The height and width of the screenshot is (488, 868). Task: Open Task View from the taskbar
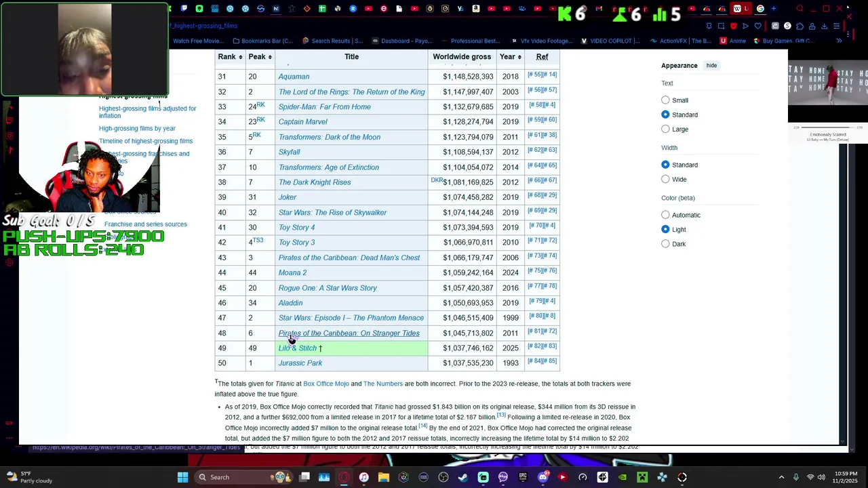coord(304,477)
